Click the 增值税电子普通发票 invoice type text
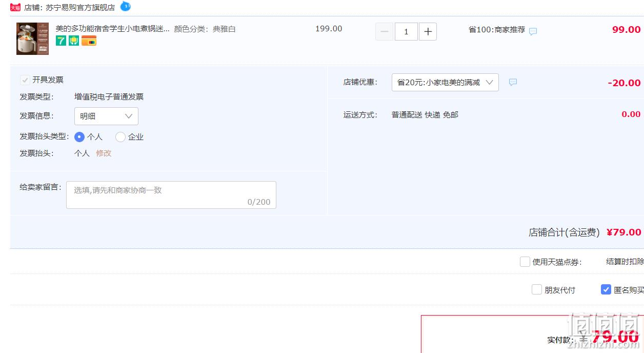The image size is (644, 353). (109, 97)
